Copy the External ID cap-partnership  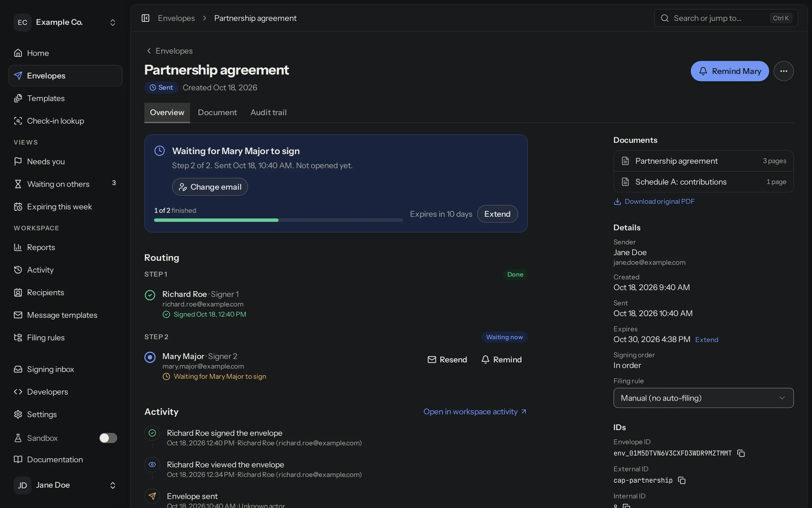pos(681,480)
